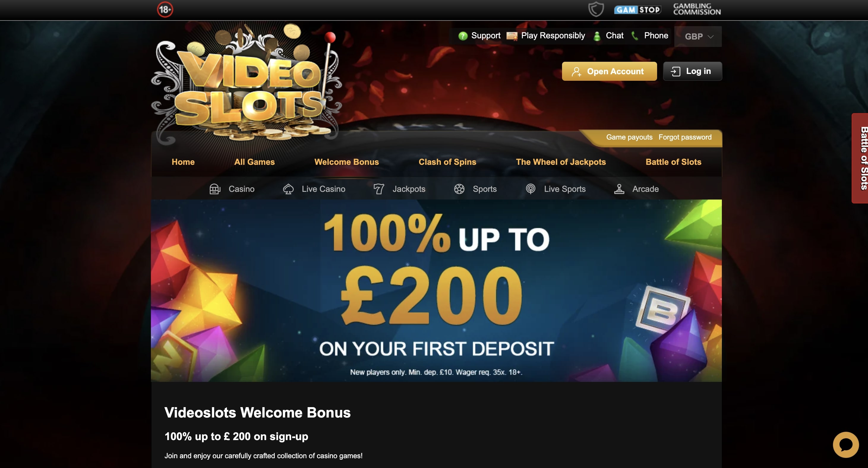Open the GamStop logo link
Screen dimensions: 868x468
pyautogui.click(x=637, y=10)
